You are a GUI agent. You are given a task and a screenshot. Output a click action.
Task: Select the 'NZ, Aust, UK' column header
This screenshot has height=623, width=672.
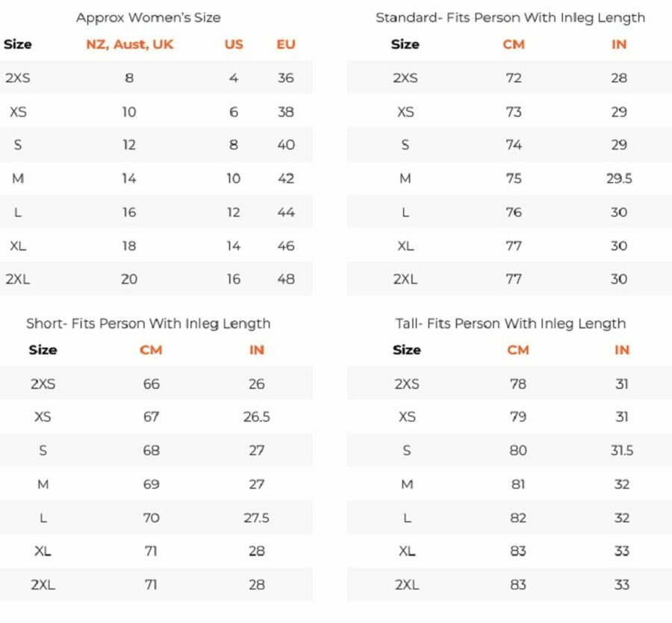pyautogui.click(x=129, y=44)
